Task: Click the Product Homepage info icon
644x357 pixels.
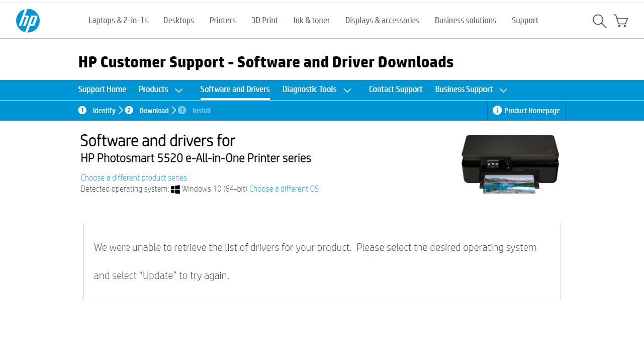Action: point(497,110)
